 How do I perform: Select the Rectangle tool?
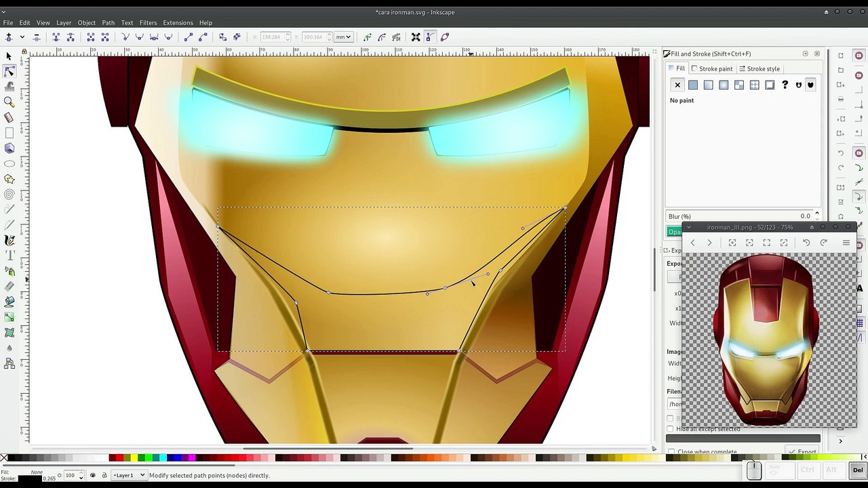pos(9,133)
